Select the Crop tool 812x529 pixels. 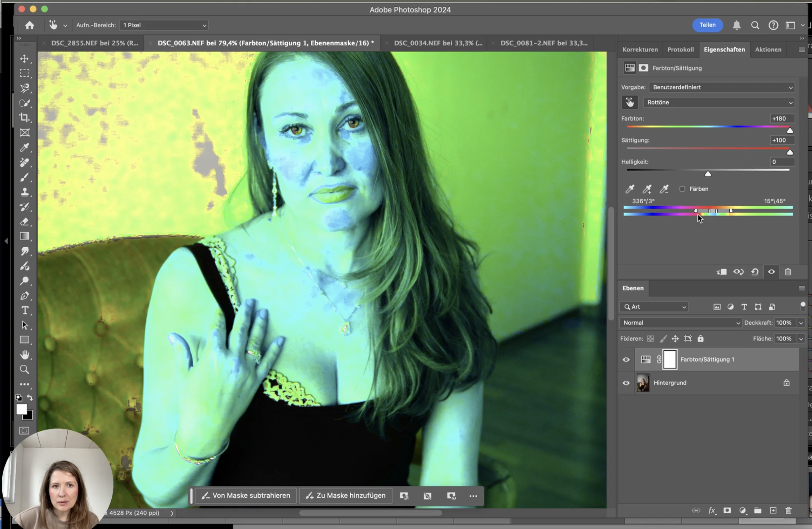tap(24, 118)
